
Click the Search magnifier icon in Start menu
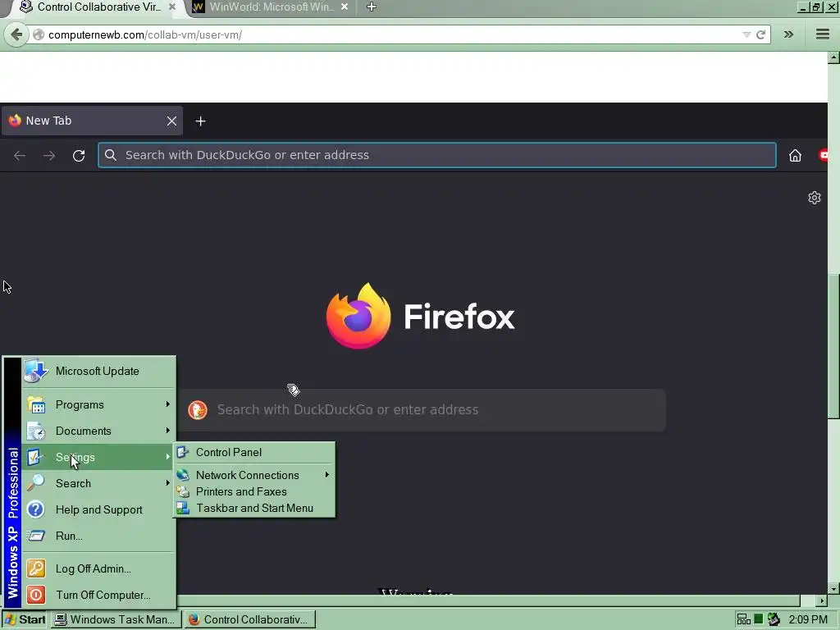[x=36, y=483]
